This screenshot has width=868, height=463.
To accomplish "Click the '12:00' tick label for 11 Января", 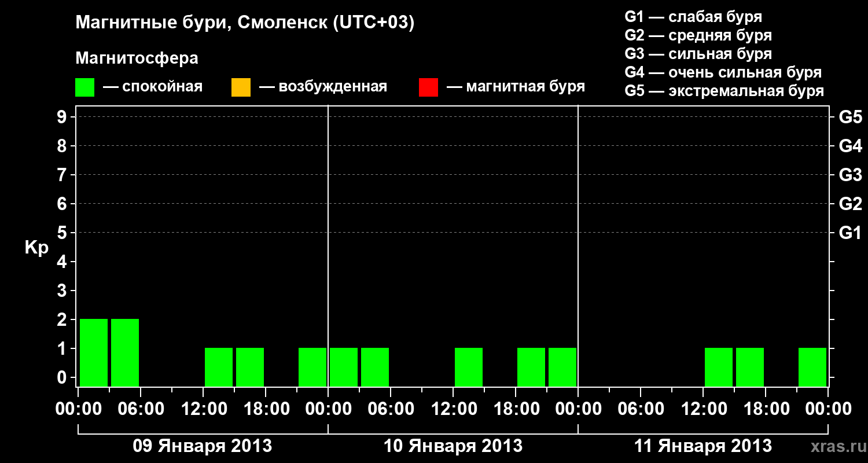I will (x=703, y=409).
